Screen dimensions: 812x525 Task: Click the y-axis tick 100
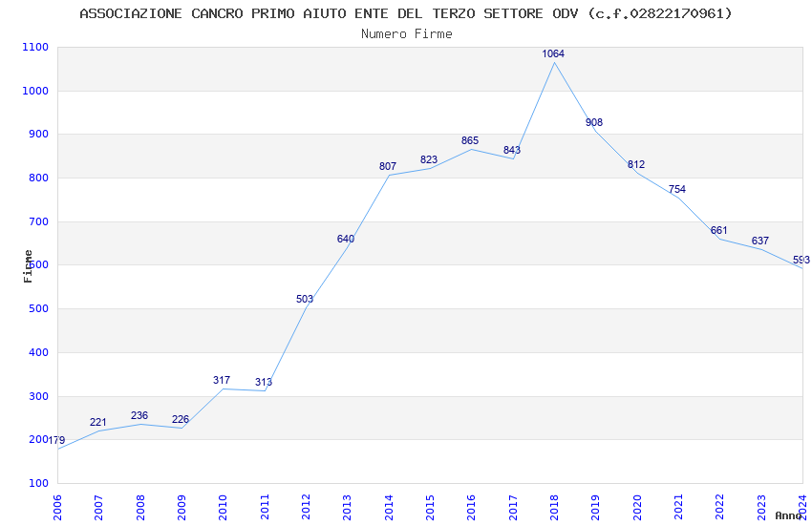tap(38, 483)
